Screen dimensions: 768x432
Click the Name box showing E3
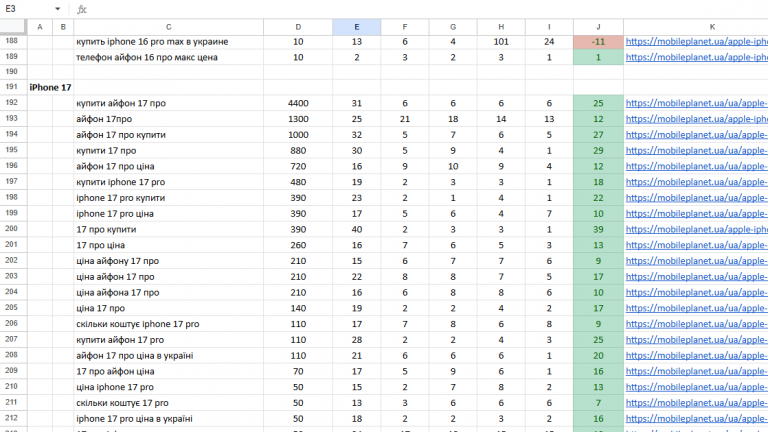pos(10,9)
